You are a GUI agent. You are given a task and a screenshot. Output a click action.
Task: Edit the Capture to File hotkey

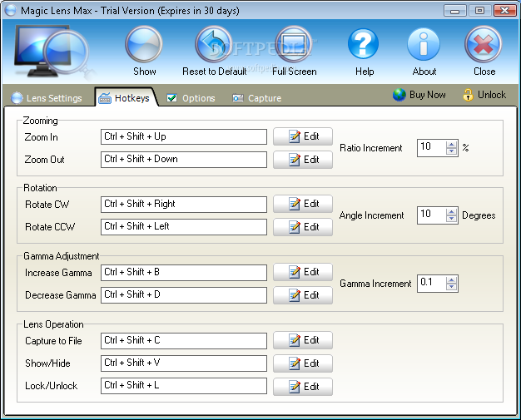tap(303, 340)
